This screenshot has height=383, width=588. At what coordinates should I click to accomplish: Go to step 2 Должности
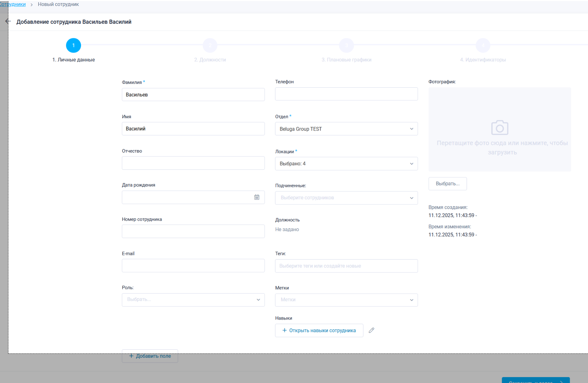click(210, 46)
